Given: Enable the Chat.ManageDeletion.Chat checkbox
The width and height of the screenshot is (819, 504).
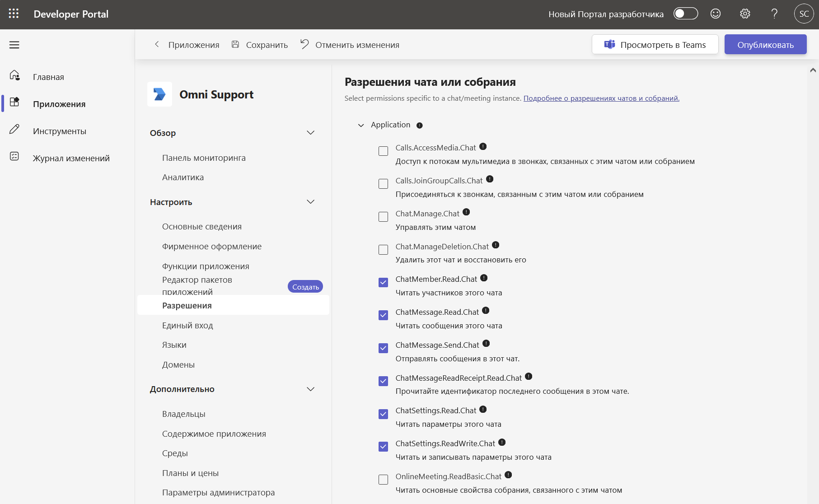Looking at the screenshot, I should [383, 250].
